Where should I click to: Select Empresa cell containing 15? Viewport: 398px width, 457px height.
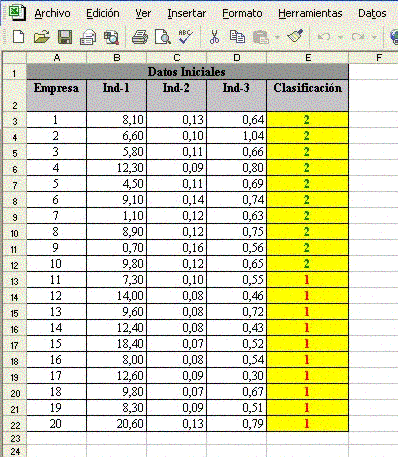(x=56, y=344)
